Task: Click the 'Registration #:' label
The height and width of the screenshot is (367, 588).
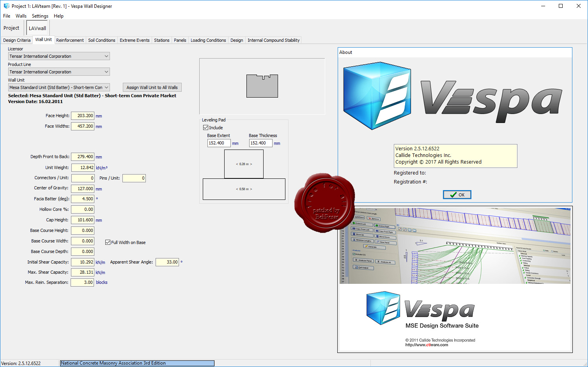Action: click(x=410, y=182)
